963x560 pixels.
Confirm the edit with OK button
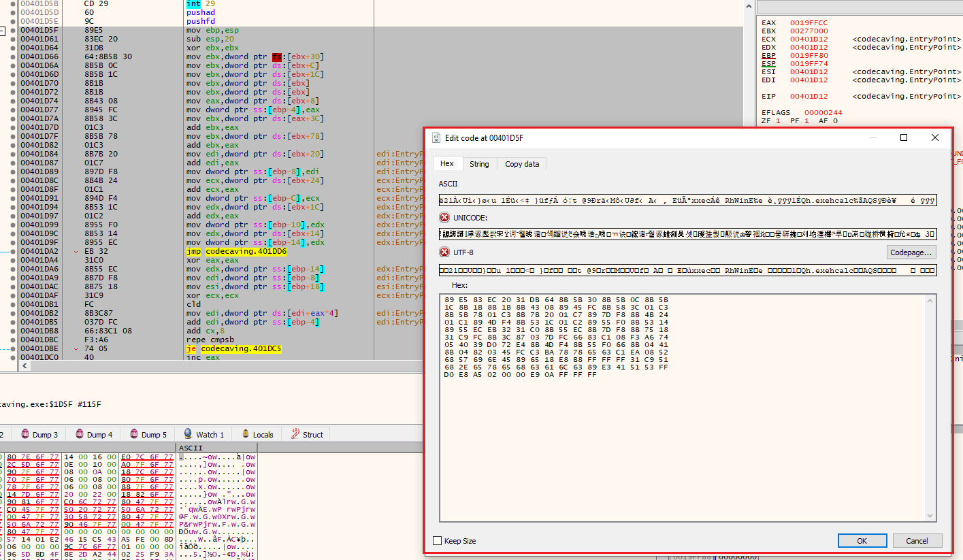pos(862,541)
